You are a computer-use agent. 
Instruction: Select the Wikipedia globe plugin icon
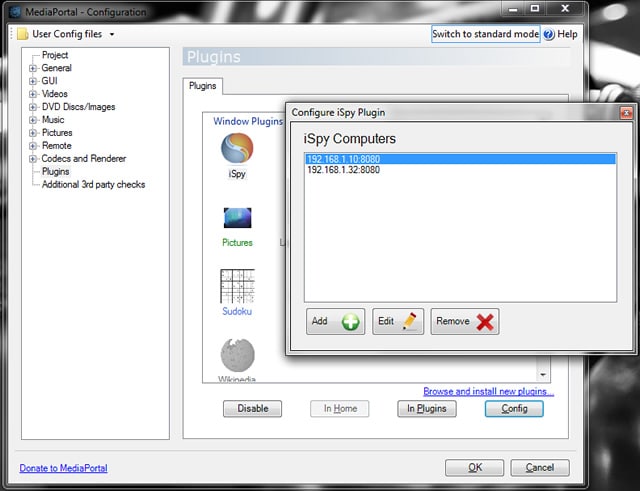(238, 355)
